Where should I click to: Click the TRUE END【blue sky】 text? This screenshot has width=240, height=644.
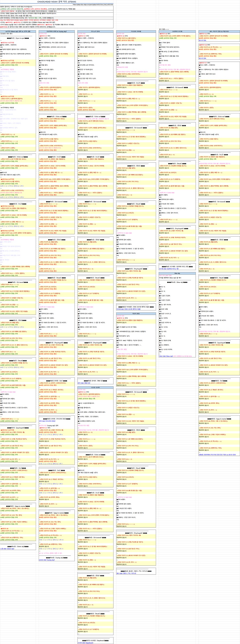[166, 356]
